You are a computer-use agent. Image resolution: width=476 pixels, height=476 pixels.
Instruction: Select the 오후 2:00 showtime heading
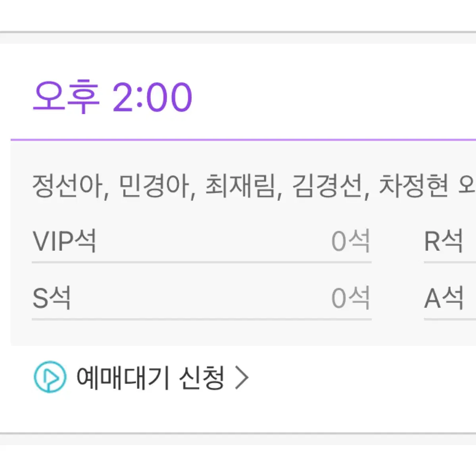point(112,97)
